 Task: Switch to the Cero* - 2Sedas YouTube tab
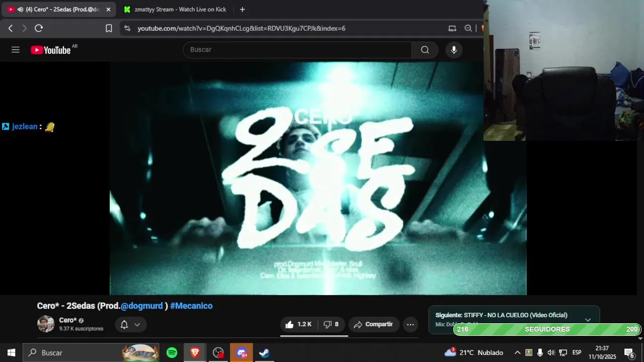58,10
